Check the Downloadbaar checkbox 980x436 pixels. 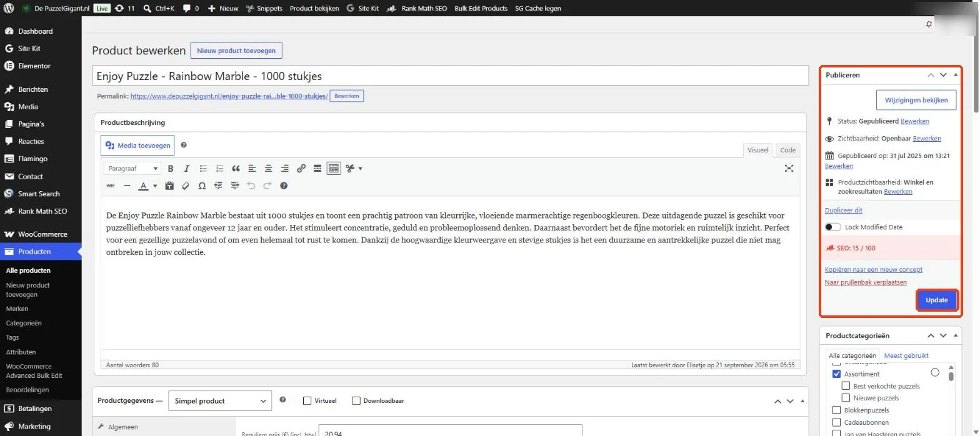pyautogui.click(x=356, y=400)
